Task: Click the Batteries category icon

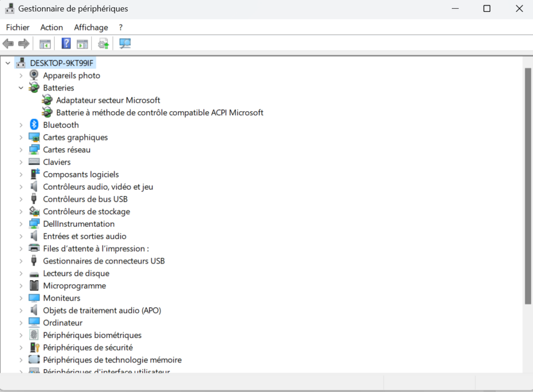Action: coord(34,87)
